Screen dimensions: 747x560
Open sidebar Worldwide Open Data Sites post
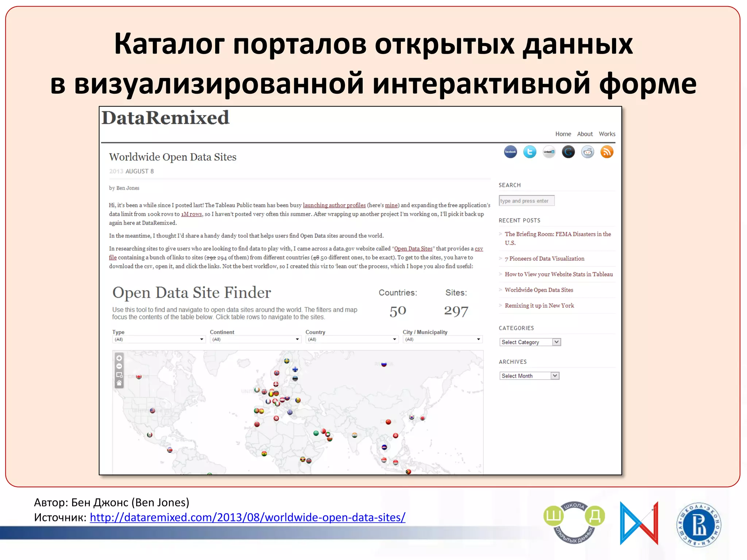coord(539,290)
